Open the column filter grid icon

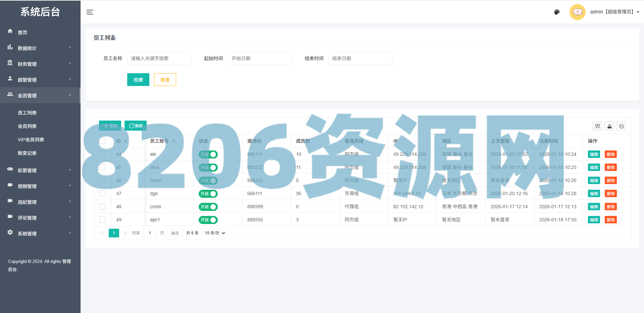pyautogui.click(x=597, y=126)
